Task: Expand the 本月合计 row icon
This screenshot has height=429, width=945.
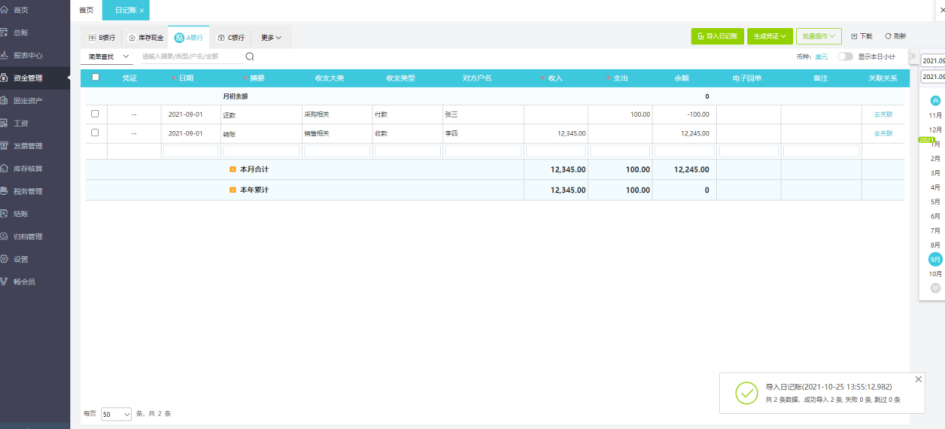Action: click(x=233, y=170)
